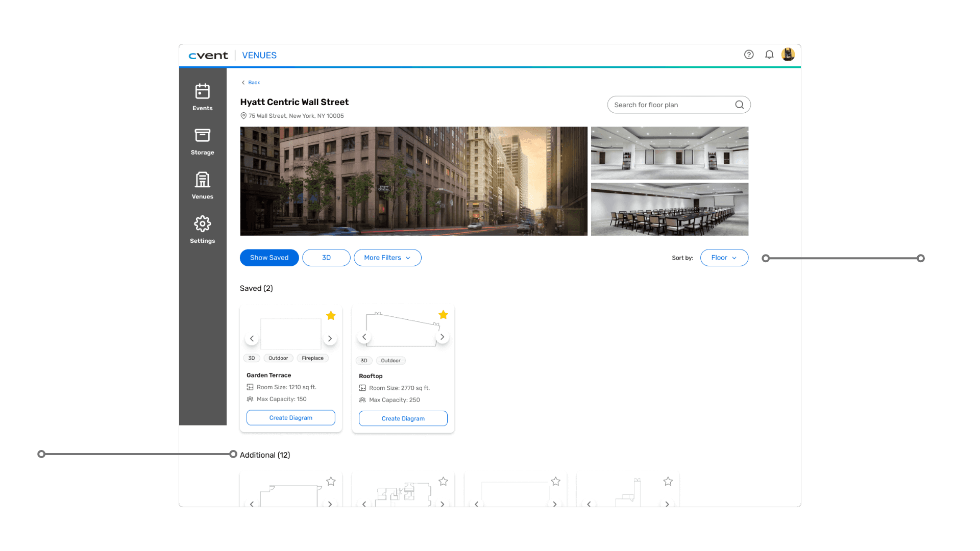Go to Venues in sidebar
The image size is (980, 551).
pyautogui.click(x=202, y=186)
